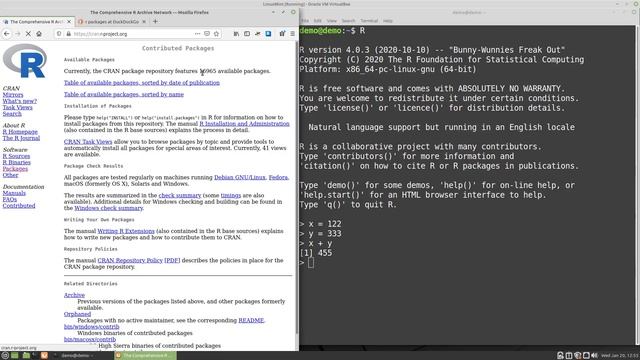Viewport: 640px width, 360px height.
Task: Open the FAQs documentation link
Action: pyautogui.click(x=10, y=200)
